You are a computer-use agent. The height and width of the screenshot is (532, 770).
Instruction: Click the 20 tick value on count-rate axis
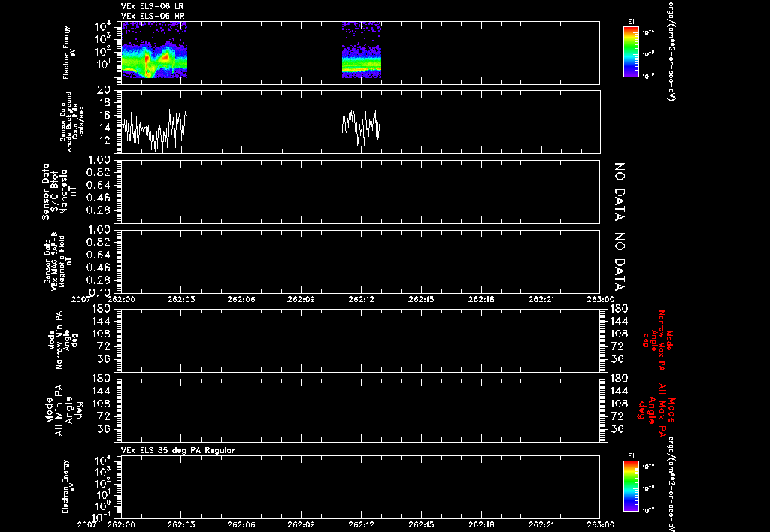(x=104, y=90)
